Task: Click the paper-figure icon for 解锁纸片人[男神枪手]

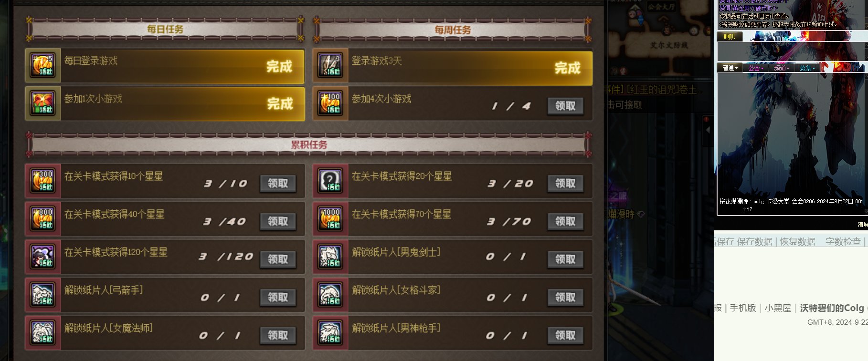Action: (x=330, y=333)
